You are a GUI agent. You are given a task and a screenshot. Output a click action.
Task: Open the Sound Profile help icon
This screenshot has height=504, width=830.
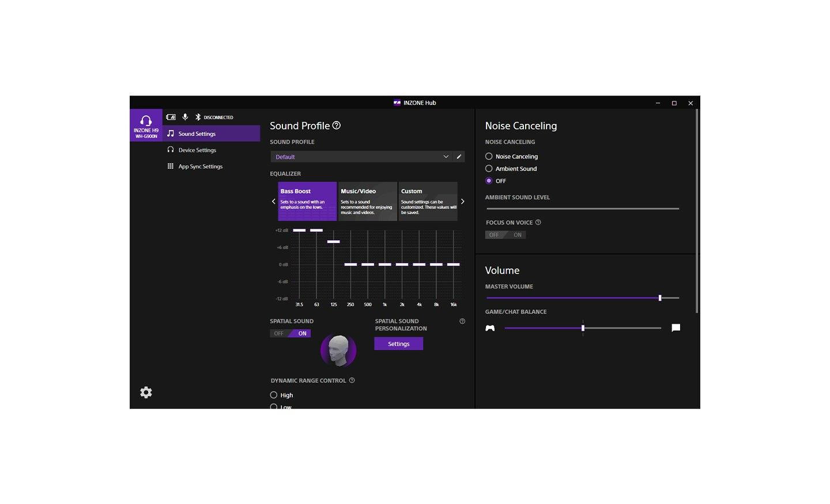click(337, 126)
